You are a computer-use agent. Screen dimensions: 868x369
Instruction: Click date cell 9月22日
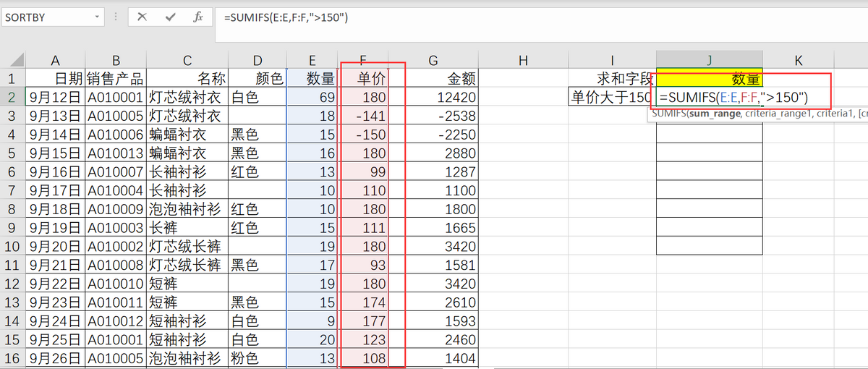pos(55,283)
